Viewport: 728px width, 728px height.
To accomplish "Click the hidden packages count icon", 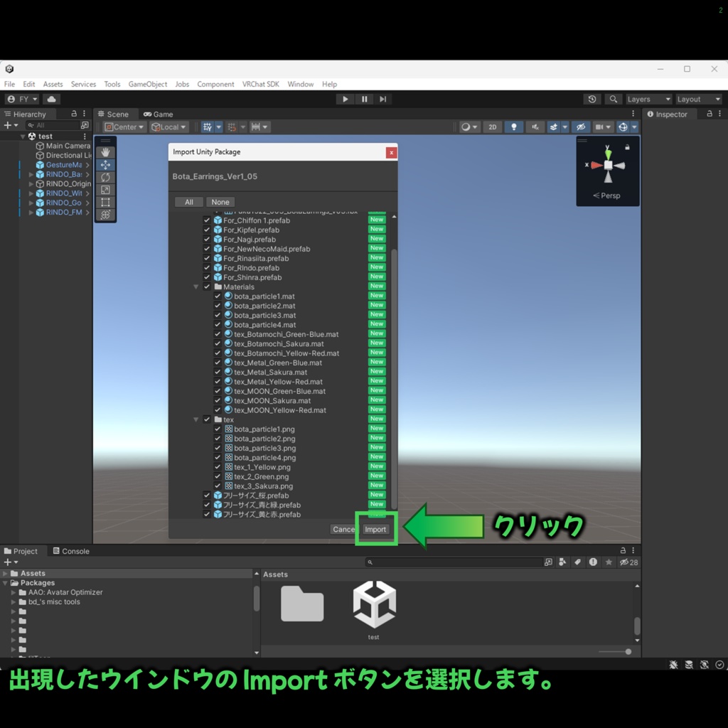I will [x=629, y=562].
